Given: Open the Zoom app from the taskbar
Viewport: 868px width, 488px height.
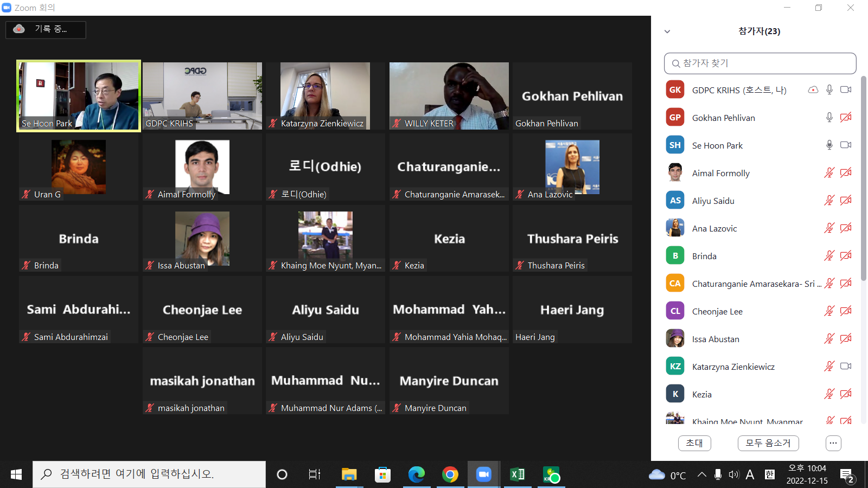Looking at the screenshot, I should 483,474.
